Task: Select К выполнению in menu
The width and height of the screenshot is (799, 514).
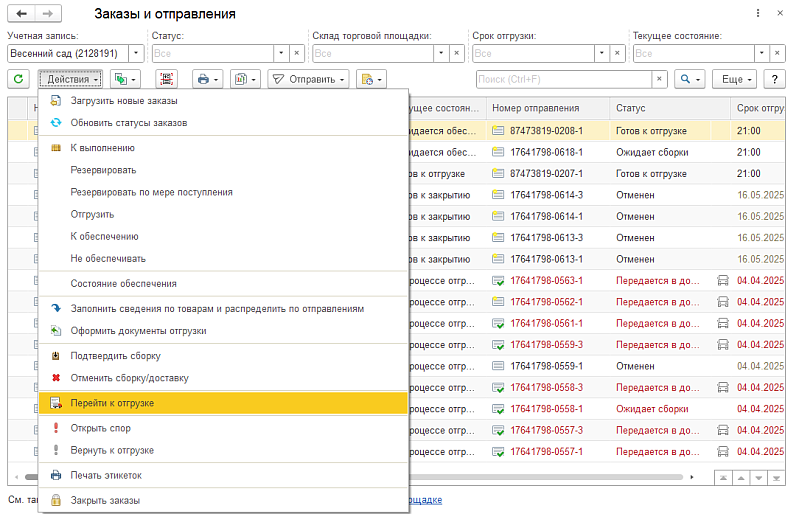Action: 223,148
